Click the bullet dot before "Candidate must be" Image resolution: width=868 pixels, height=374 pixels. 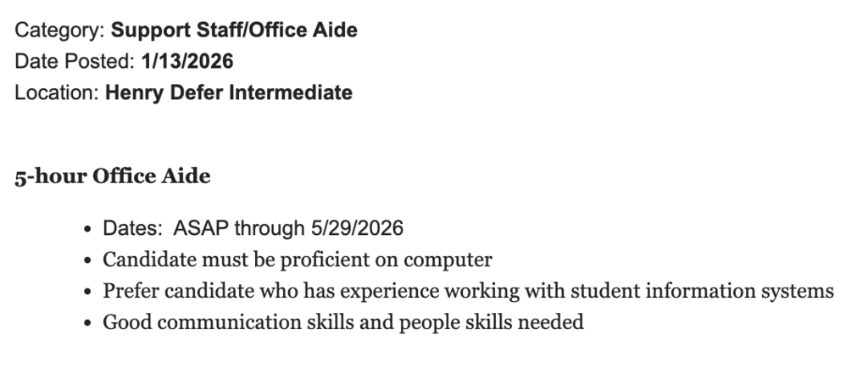pos(89,260)
